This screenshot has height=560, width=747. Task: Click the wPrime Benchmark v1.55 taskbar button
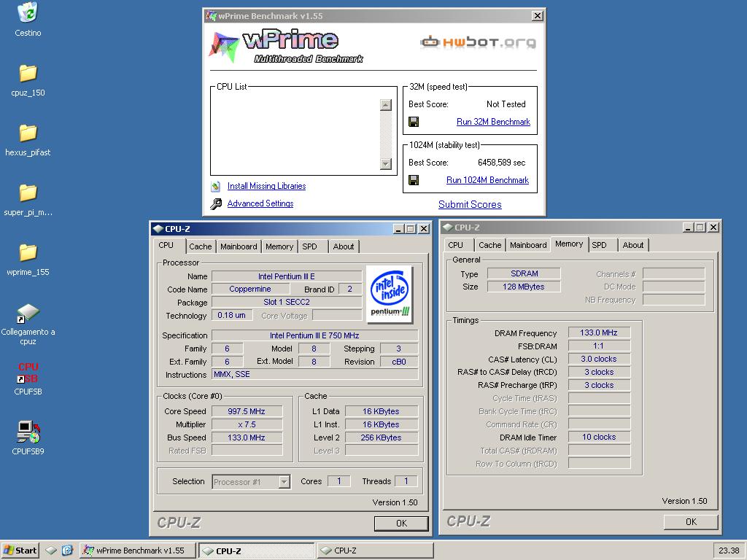[138, 551]
